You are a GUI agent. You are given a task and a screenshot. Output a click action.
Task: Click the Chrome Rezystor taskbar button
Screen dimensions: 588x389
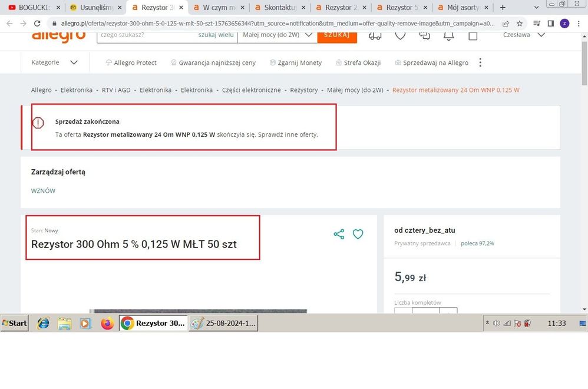153,323
